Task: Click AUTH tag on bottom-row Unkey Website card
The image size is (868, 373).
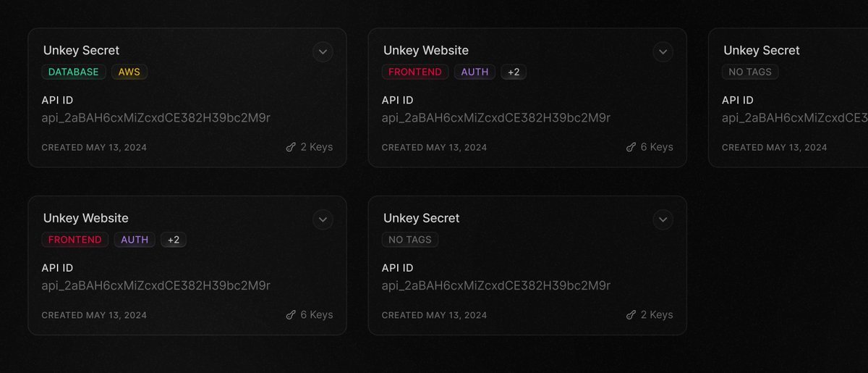Action: (135, 240)
